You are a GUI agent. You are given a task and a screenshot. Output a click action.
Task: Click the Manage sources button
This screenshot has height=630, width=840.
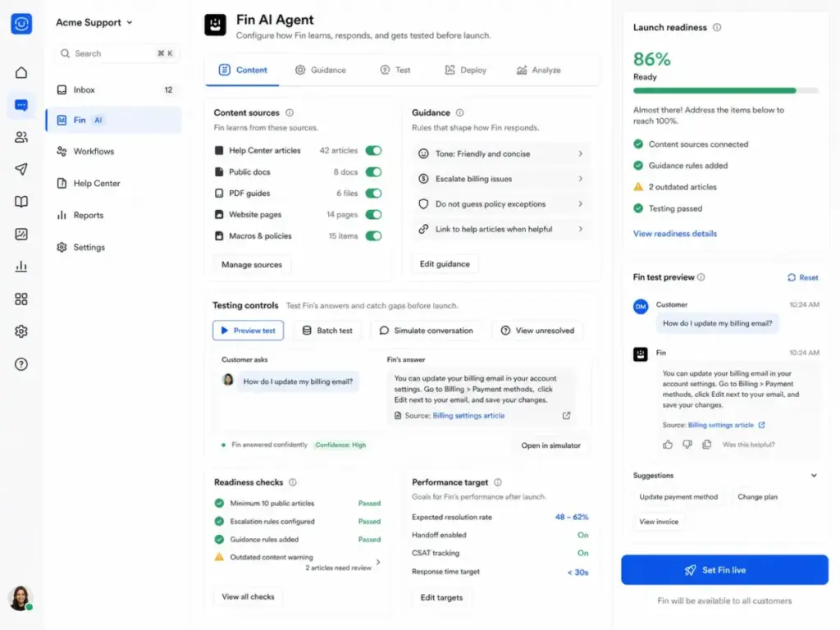252,265
